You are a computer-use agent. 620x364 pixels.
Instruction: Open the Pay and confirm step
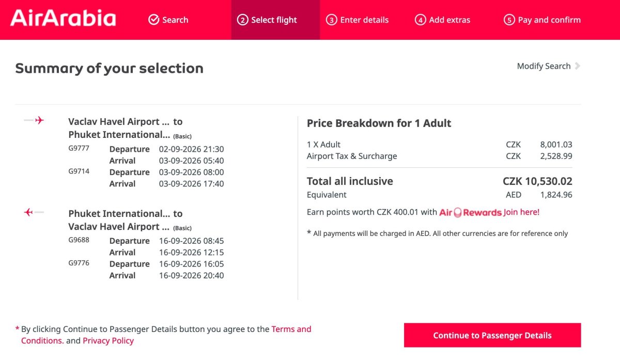pos(542,20)
